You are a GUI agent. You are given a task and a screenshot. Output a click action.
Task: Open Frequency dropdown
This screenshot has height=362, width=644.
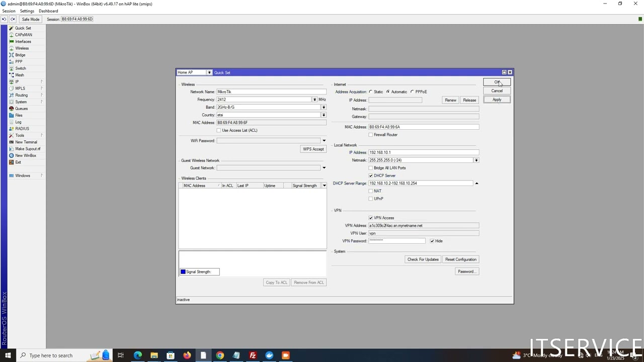315,100
